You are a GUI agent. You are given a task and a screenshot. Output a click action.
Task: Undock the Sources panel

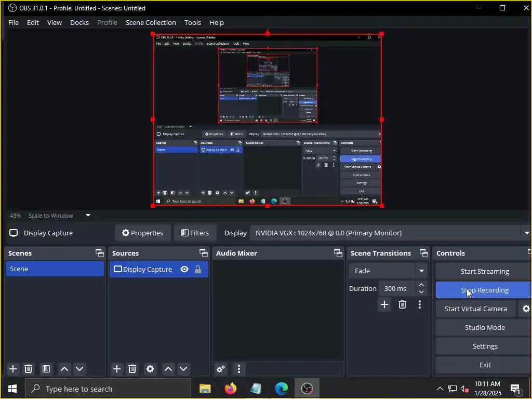click(x=203, y=253)
